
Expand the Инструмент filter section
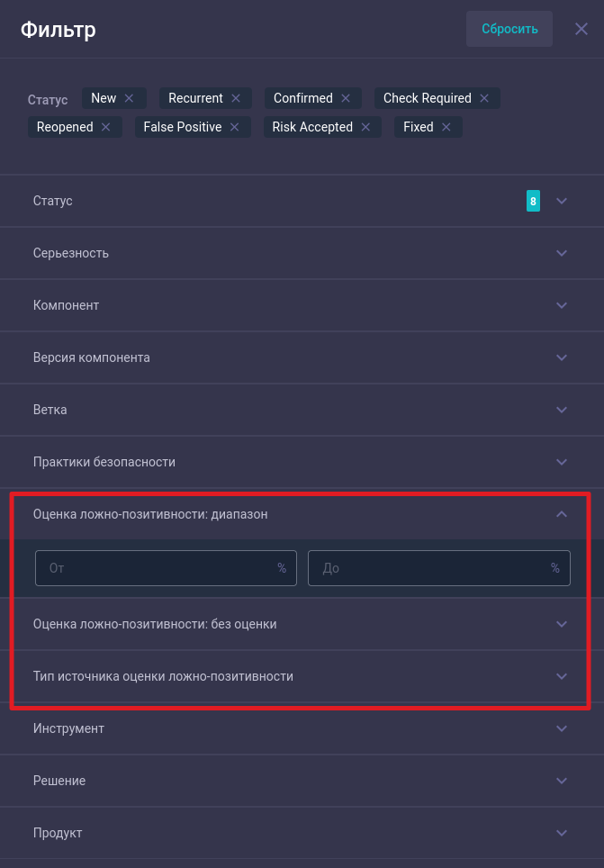562,728
